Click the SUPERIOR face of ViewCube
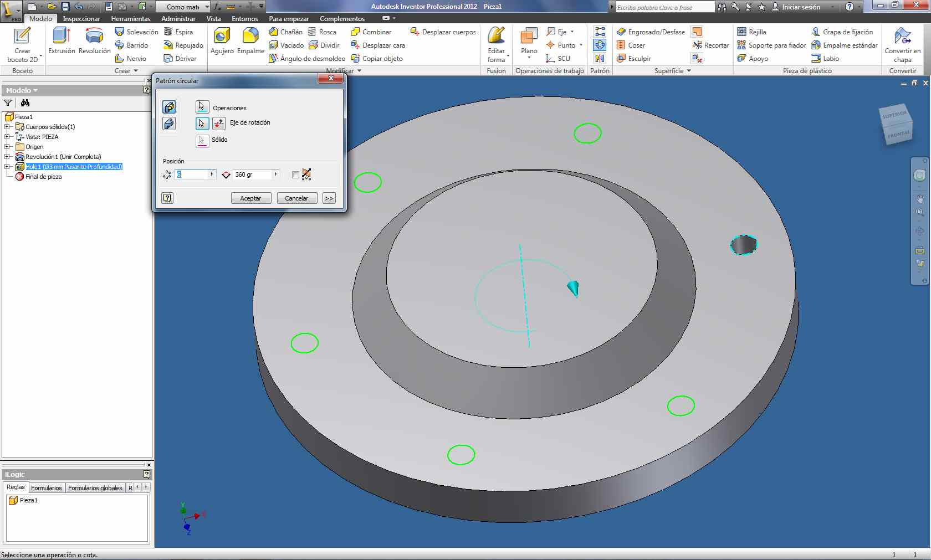This screenshot has width=931, height=560. [x=894, y=115]
